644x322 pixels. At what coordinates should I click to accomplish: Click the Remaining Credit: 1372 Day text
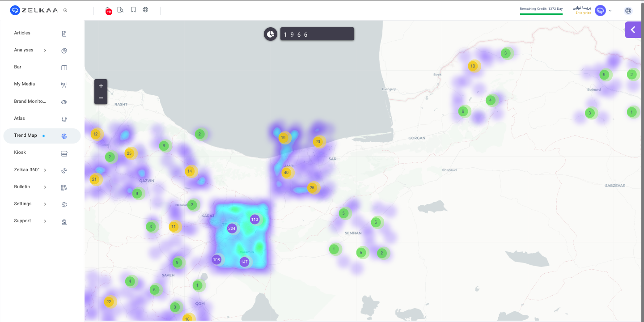point(541,8)
